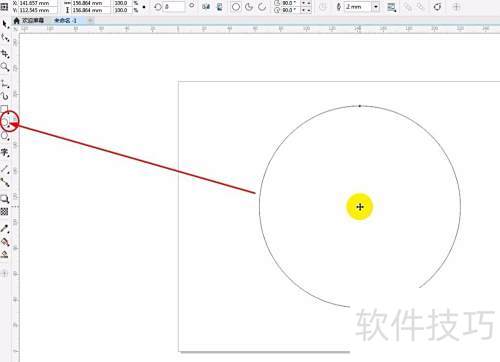Select the Artistic Media tool
The image size is (500, 362).
coord(5,96)
